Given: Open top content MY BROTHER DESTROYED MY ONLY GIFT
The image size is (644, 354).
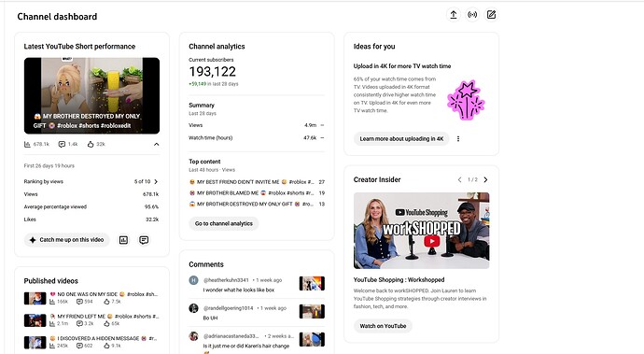Looking at the screenshot, I should point(251,204).
